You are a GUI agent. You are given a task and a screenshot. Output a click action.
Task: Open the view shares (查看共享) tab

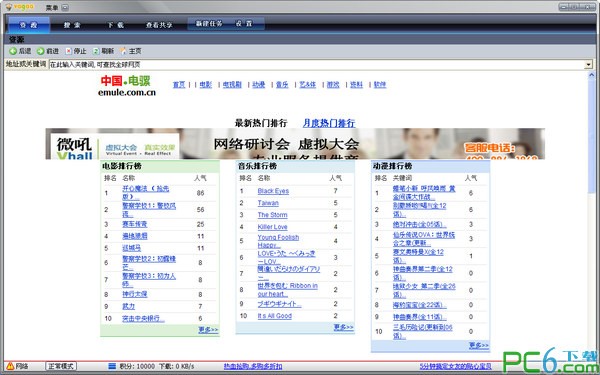tap(159, 25)
